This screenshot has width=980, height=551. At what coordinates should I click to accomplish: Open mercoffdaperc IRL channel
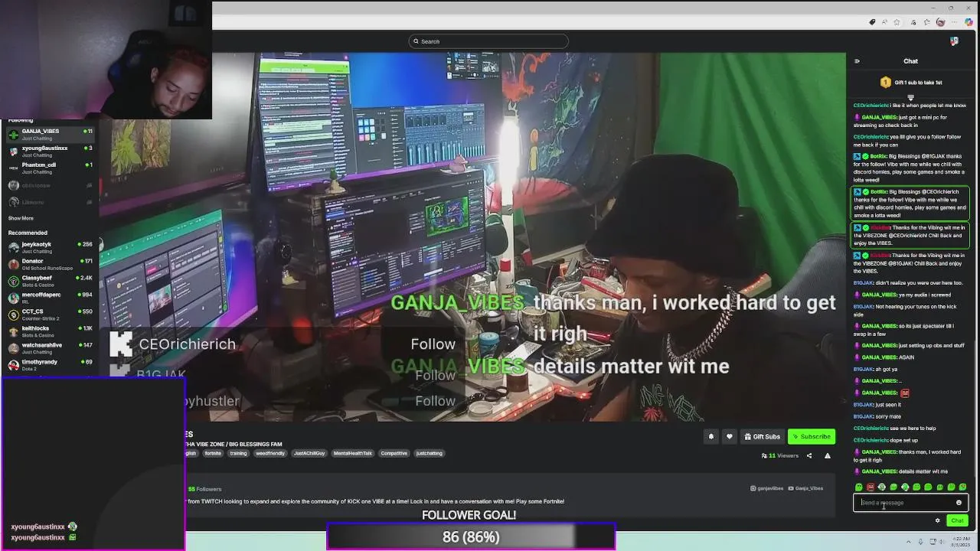click(x=50, y=298)
